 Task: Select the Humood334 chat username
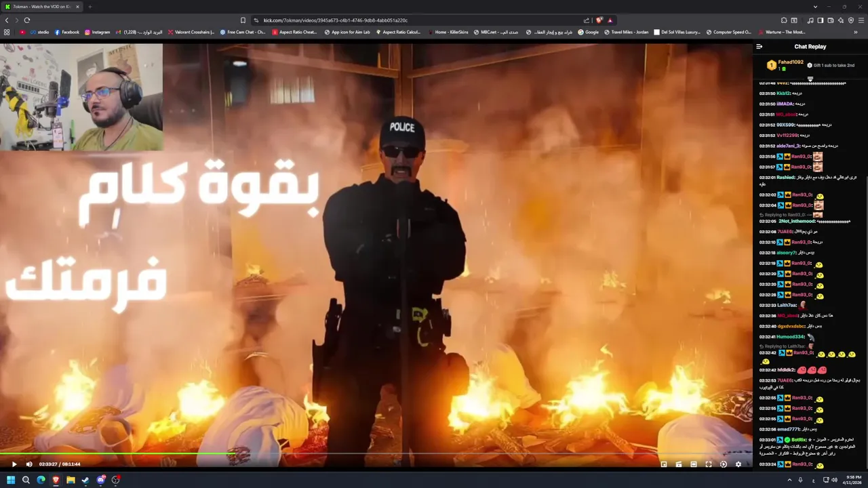(x=791, y=337)
